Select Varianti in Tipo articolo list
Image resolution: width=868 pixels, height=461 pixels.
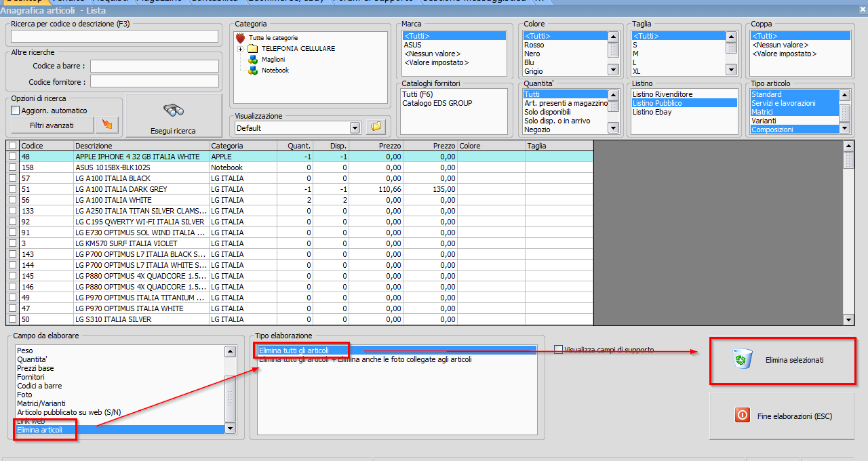pyautogui.click(x=795, y=121)
